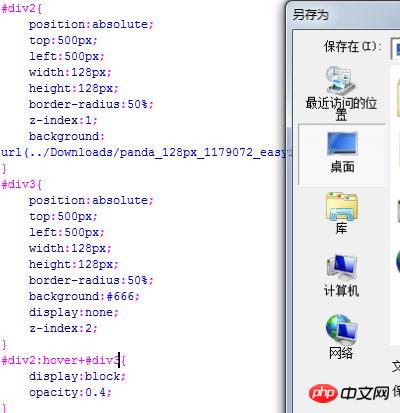Click the '#div3{' selector line
Image resolution: width=400 pixels, height=413 pixels.
22,184
